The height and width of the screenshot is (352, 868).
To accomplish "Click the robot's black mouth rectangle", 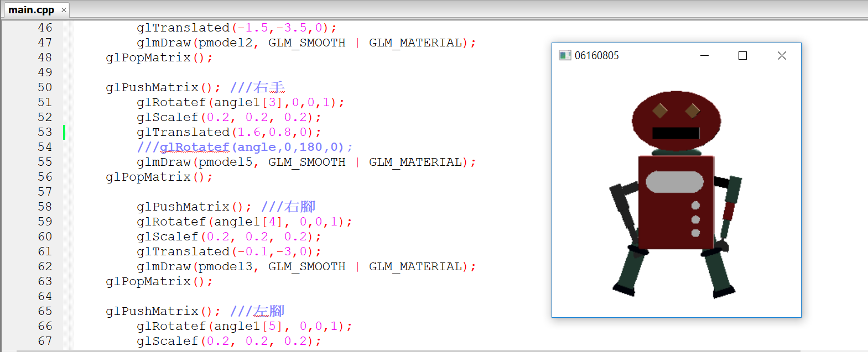I will tap(675, 133).
